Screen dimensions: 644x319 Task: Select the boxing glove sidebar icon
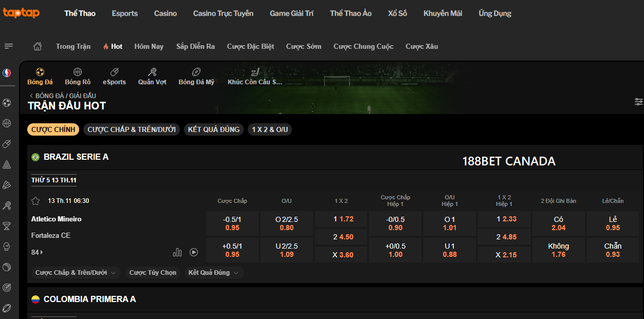coord(7,247)
